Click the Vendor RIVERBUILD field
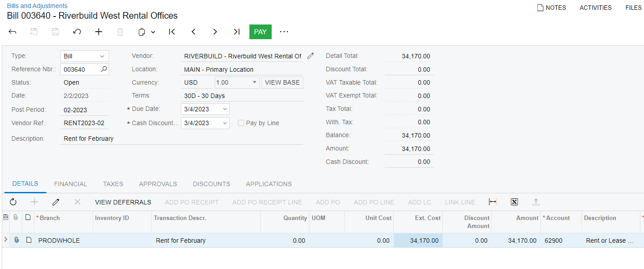Image resolution: width=644 pixels, height=269 pixels. pyautogui.click(x=243, y=56)
